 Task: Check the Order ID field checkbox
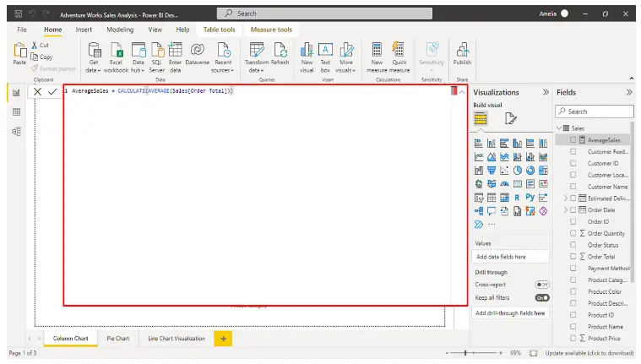(573, 221)
